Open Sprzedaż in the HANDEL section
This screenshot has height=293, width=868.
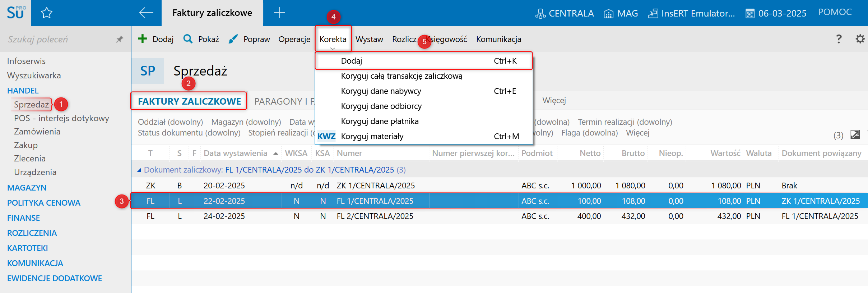pyautogui.click(x=31, y=105)
